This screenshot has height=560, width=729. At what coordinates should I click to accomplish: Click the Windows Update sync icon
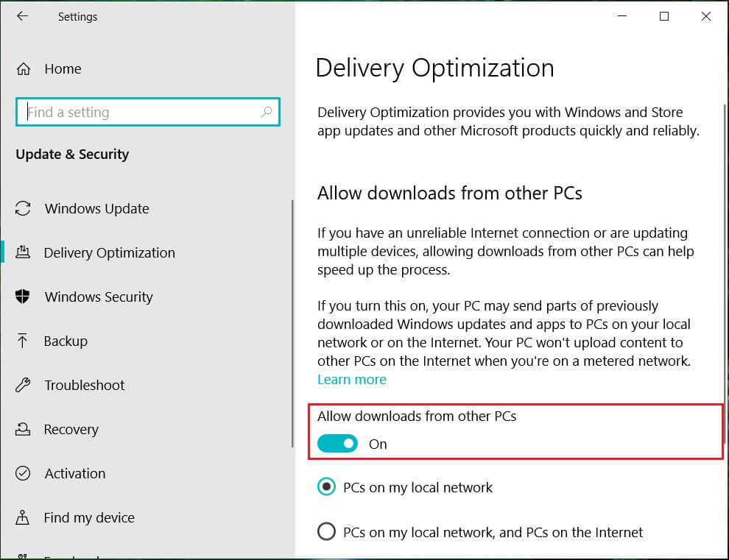[x=23, y=208]
